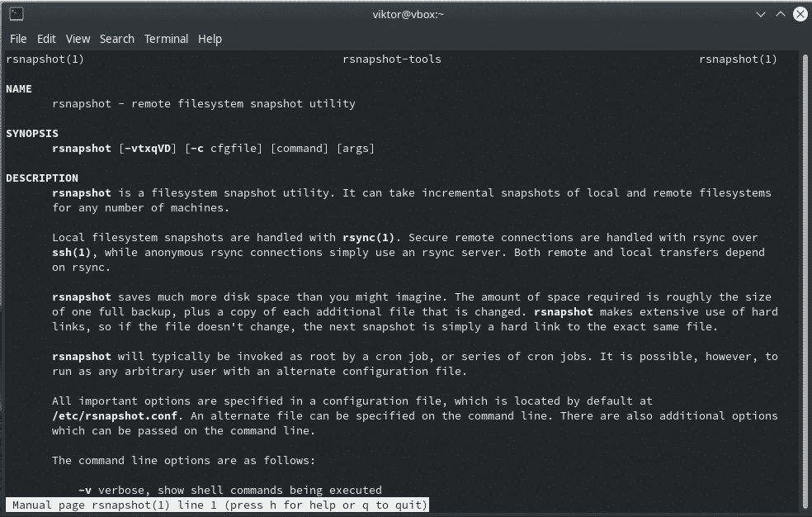Click the [command] argument in synopsis
The image size is (812, 517).
click(x=300, y=148)
